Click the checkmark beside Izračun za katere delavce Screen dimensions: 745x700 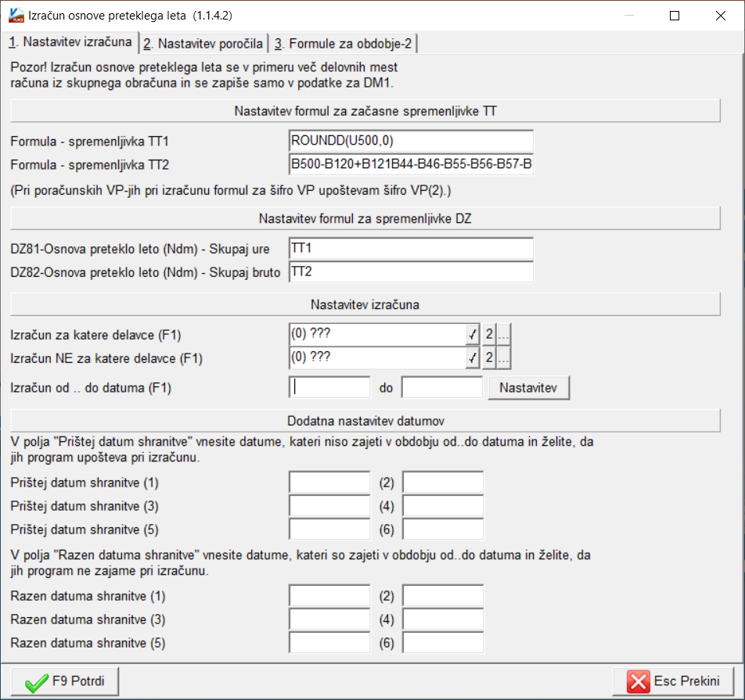click(x=473, y=335)
